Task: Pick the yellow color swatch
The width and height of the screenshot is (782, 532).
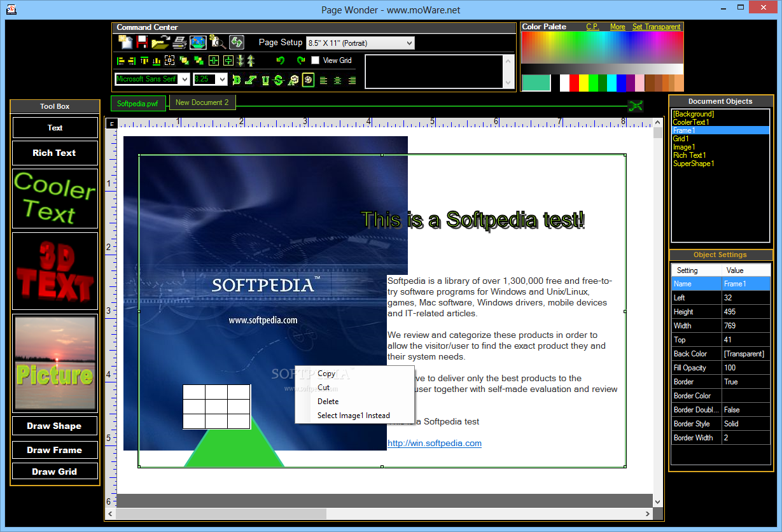Action: click(x=583, y=83)
